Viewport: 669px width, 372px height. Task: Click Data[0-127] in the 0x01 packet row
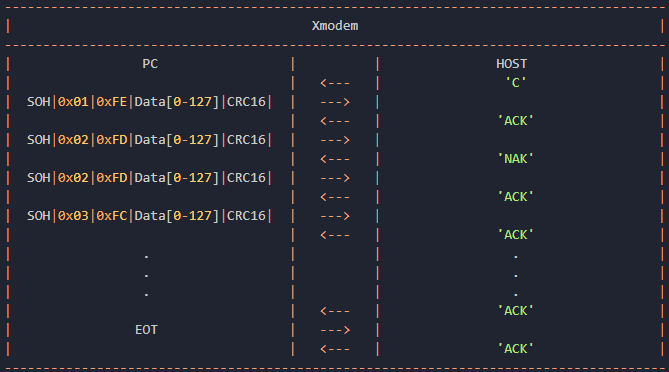click(177, 102)
